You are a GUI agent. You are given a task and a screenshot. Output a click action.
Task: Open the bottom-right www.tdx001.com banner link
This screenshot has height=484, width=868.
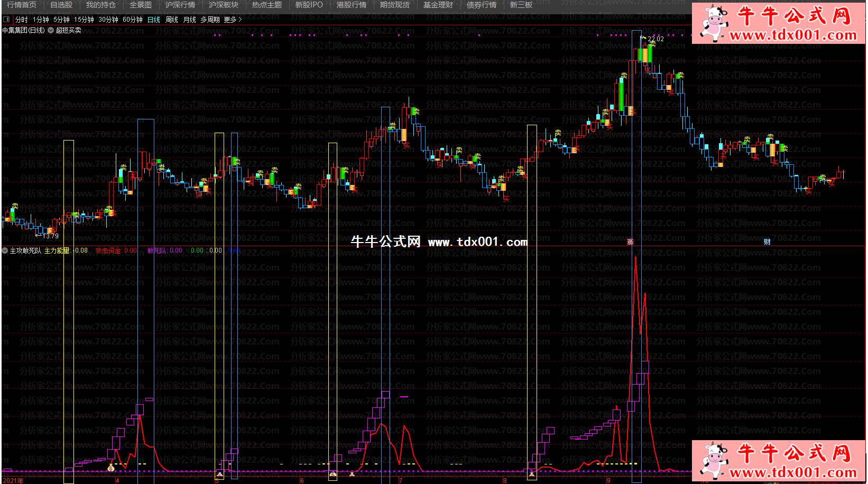tap(779, 460)
